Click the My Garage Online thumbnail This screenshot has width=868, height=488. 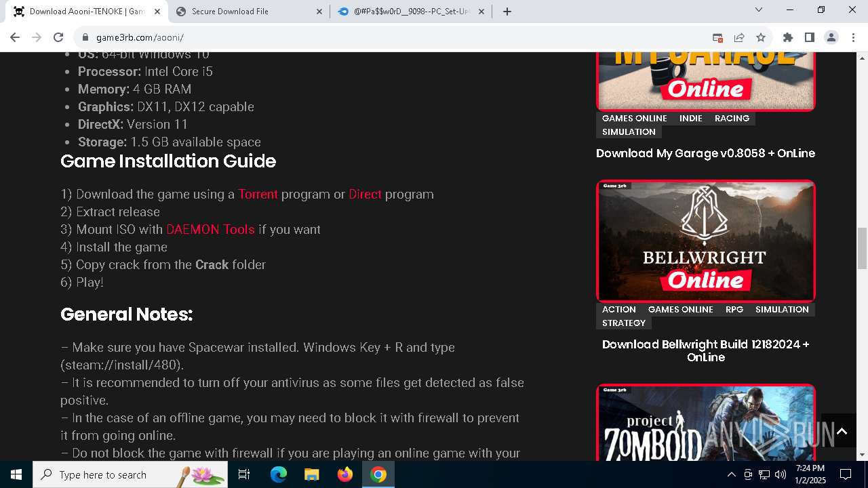[x=705, y=81]
